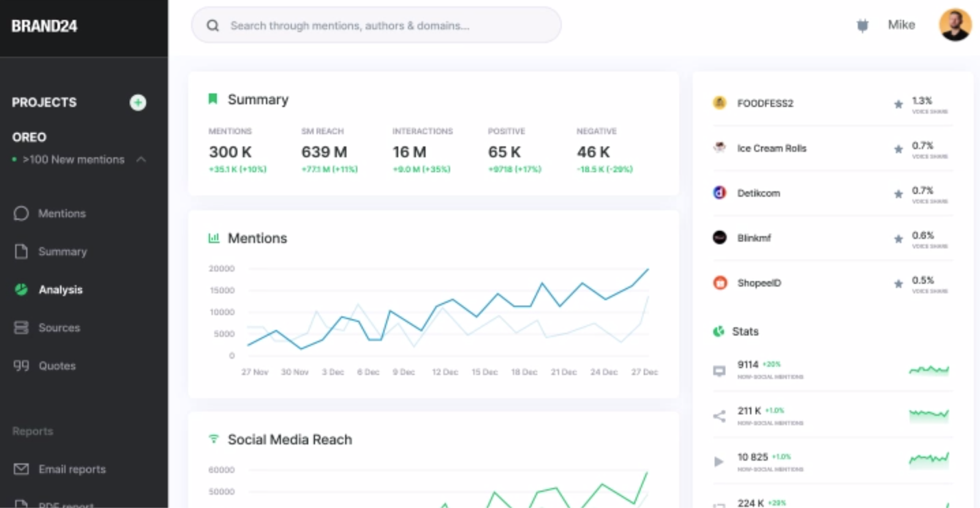Open the OREO project
980x508 pixels.
[x=29, y=137]
